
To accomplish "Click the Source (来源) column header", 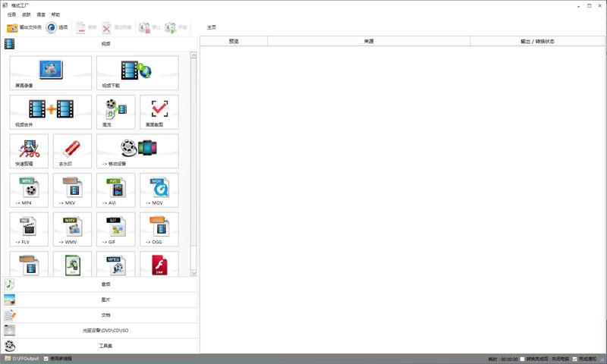I will [369, 41].
